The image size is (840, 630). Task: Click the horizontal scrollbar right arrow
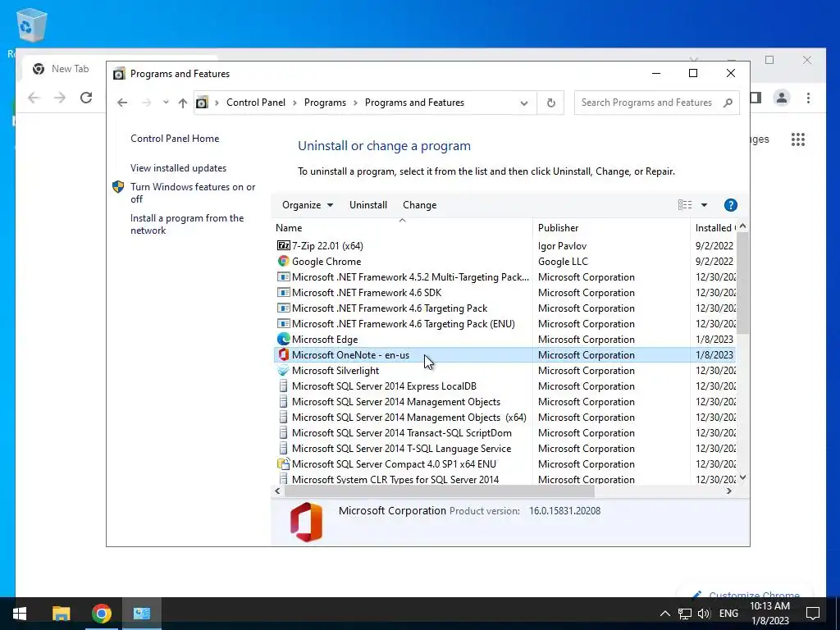click(x=729, y=491)
